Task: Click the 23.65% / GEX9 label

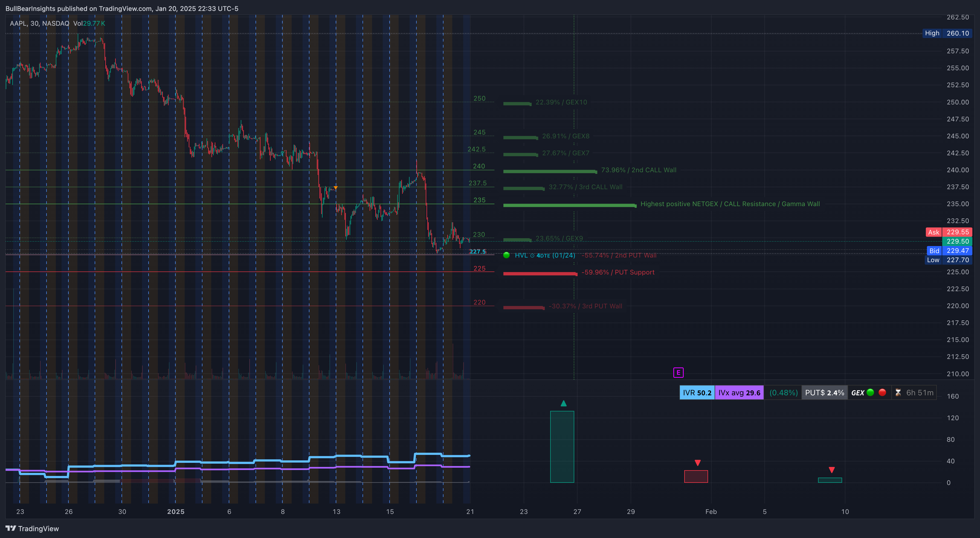Action: 559,238
